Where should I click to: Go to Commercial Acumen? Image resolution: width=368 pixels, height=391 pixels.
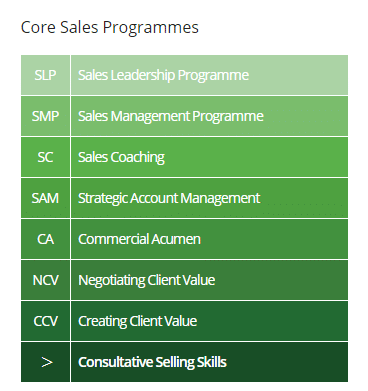pyautogui.click(x=139, y=239)
